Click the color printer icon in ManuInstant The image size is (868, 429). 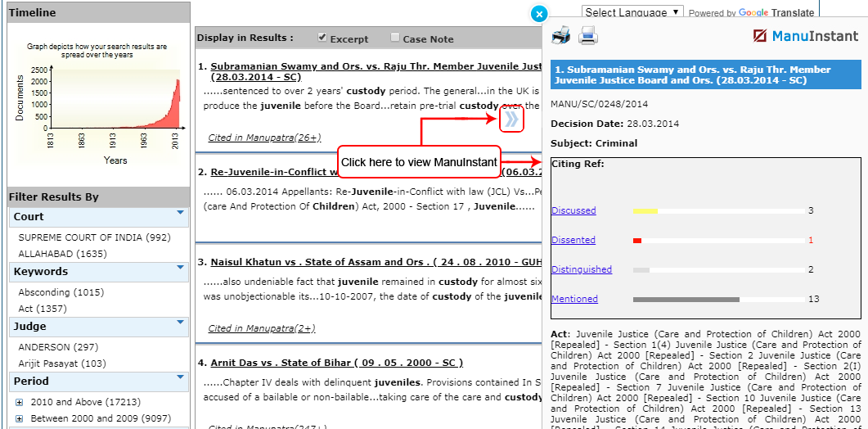coord(561,35)
